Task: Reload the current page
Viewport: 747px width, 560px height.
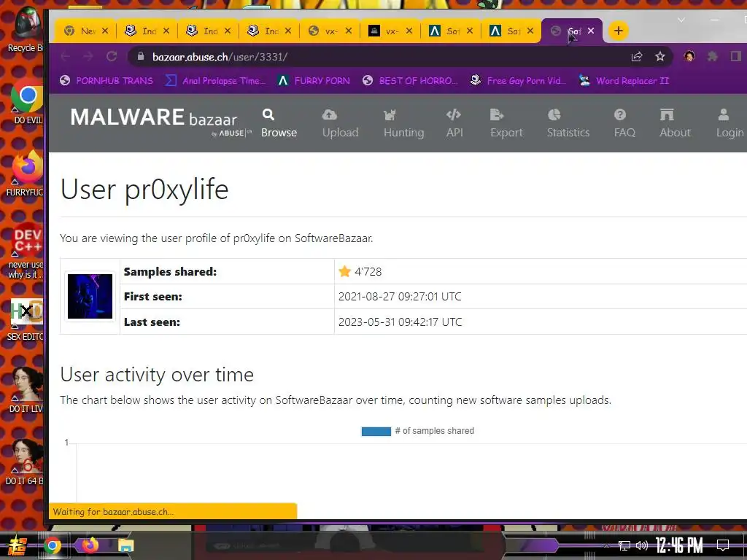Action: (112, 57)
